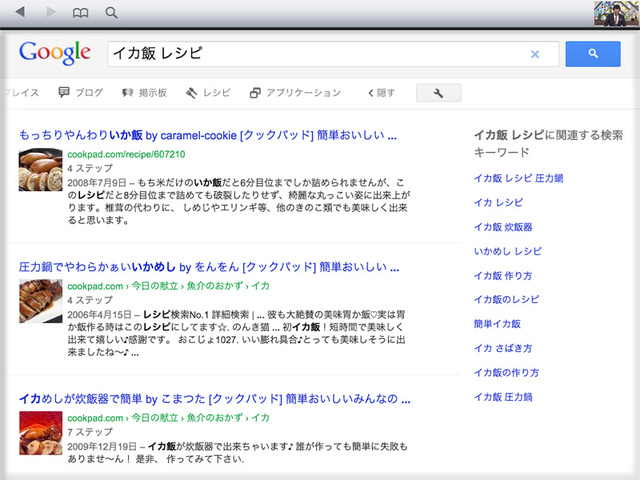Collapse filters with 隠す chevron
The height and width of the screenshot is (480, 640).
coord(381,93)
